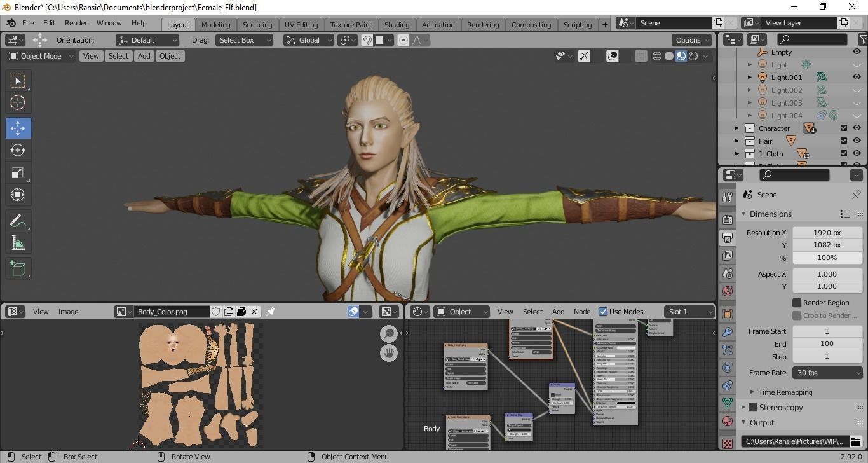
Task: Switch to the Sculpting workspace tab
Action: (x=257, y=24)
